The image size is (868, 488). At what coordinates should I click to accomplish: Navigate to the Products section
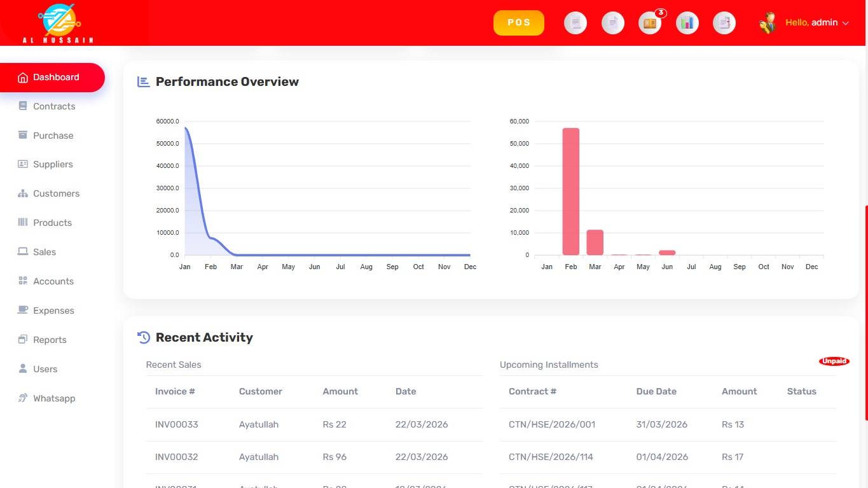coord(52,223)
